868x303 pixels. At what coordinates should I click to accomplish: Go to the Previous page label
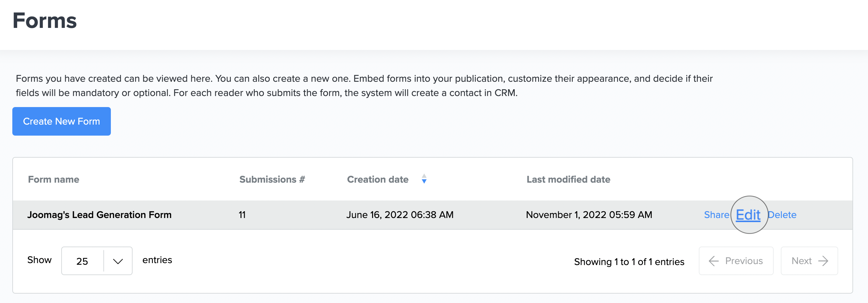pyautogui.click(x=744, y=261)
